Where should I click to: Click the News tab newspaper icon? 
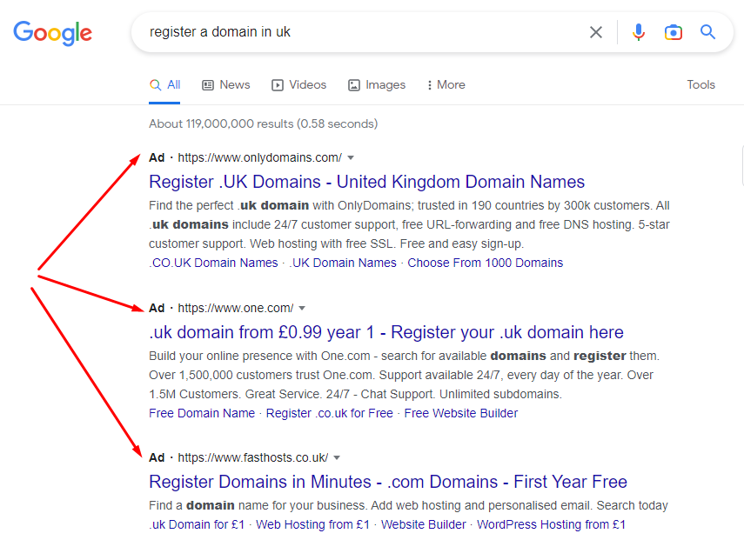(x=208, y=85)
